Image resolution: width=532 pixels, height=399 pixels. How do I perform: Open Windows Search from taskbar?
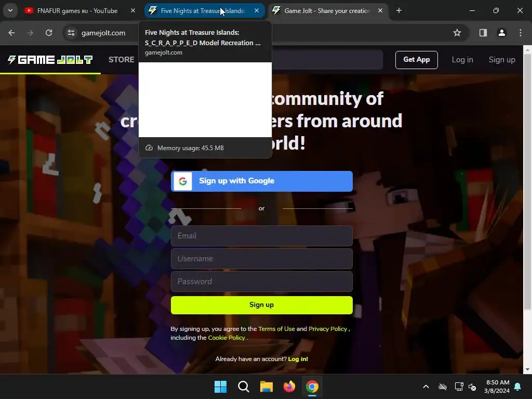[244, 387]
